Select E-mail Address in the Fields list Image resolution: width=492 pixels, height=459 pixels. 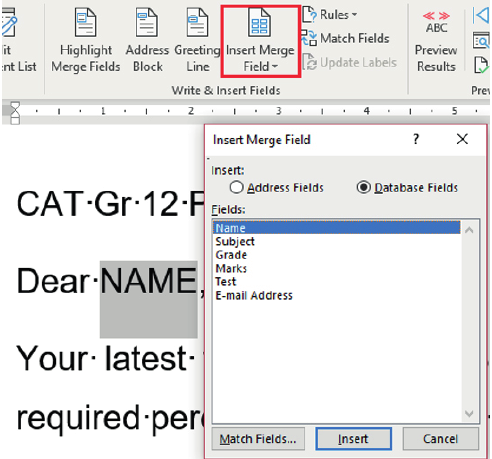pyautogui.click(x=337, y=295)
